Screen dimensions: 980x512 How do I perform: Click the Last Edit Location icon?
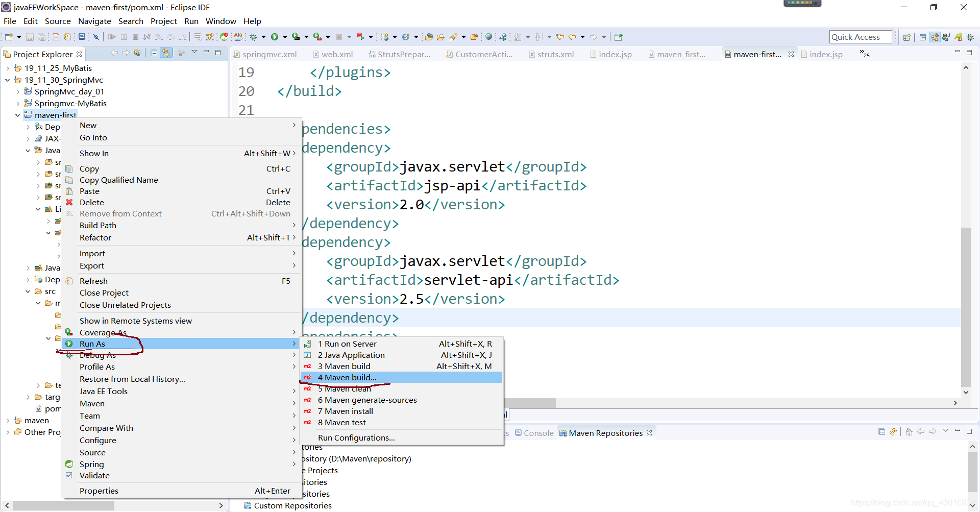coord(560,37)
